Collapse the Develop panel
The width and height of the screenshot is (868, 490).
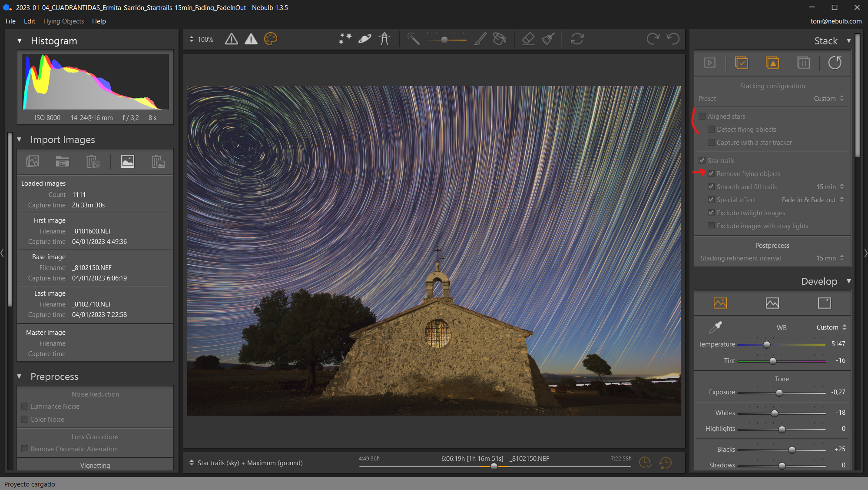[848, 281]
